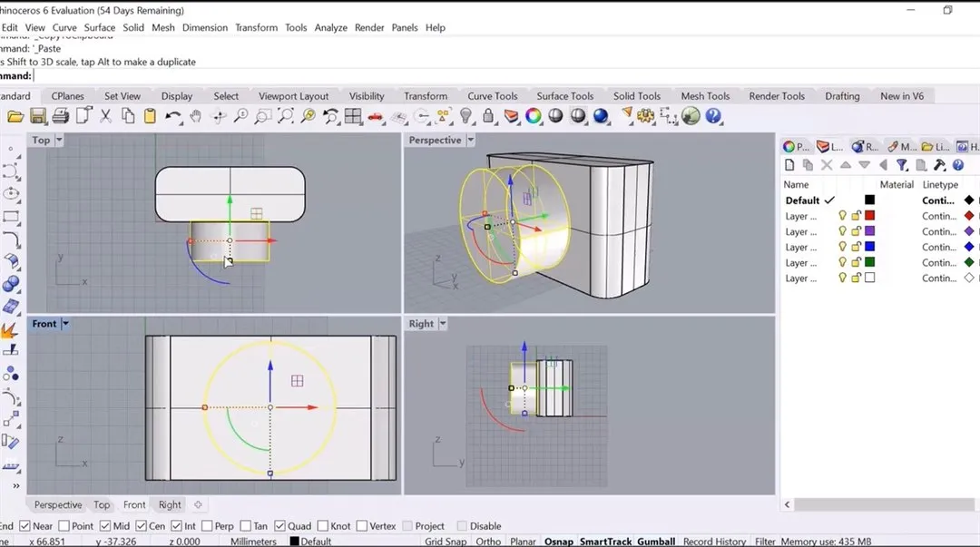Screen dimensions: 980x547
Task: Activate the Zoom window tool
Action: (x=263, y=116)
